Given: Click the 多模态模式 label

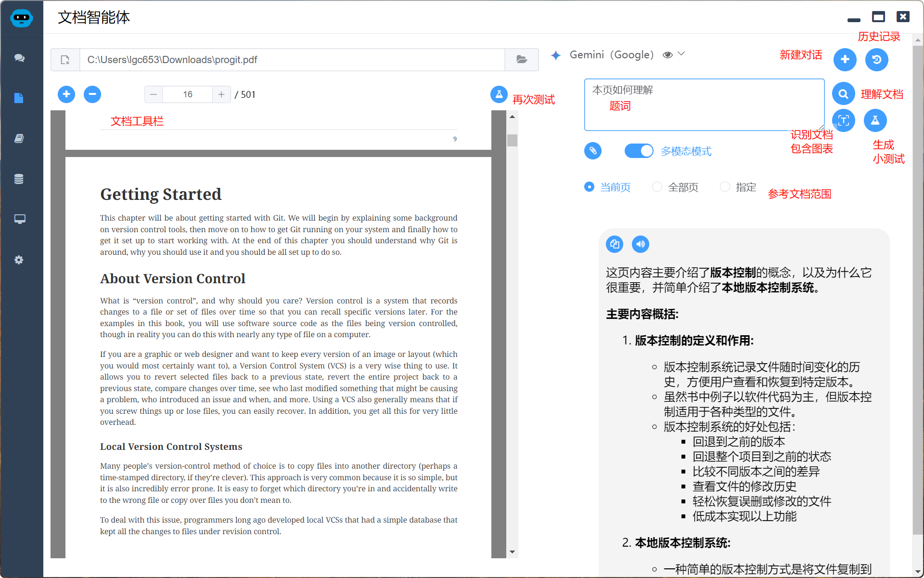Looking at the screenshot, I should pos(686,151).
